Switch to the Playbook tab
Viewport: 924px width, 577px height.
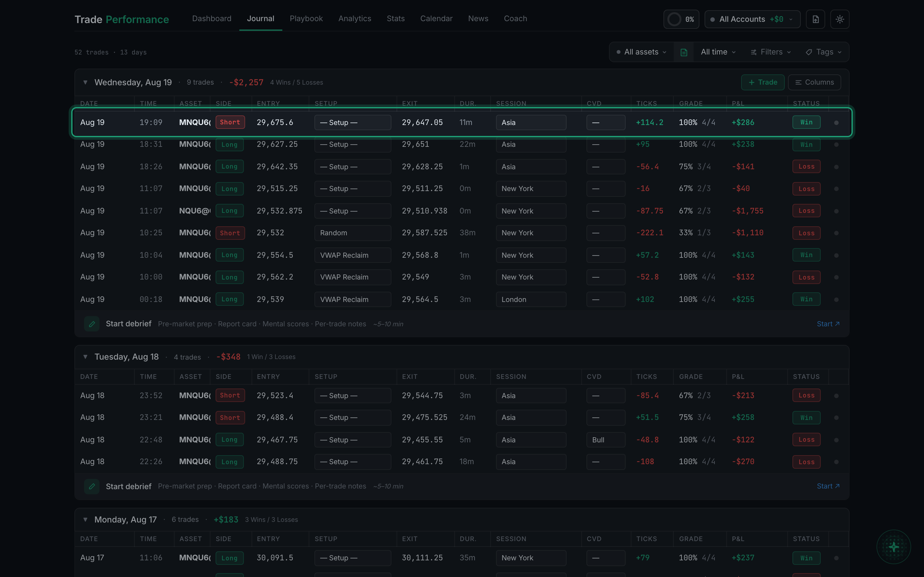pyautogui.click(x=306, y=19)
